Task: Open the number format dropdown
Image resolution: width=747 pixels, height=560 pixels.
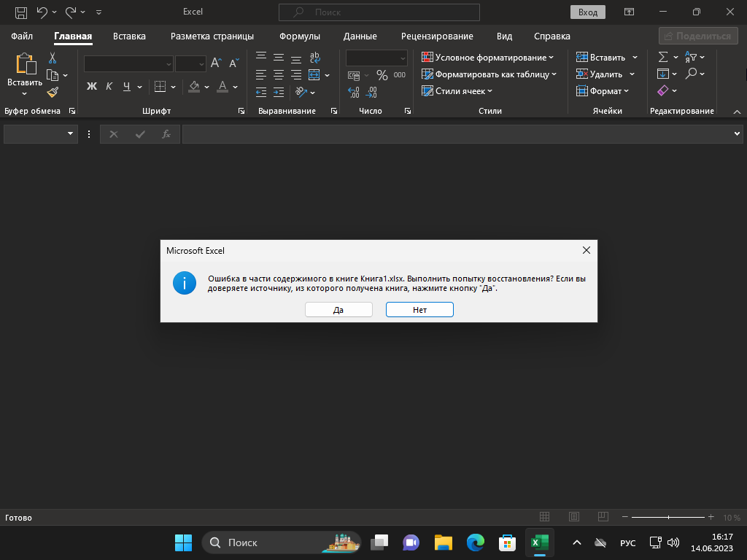Action: 403,58
